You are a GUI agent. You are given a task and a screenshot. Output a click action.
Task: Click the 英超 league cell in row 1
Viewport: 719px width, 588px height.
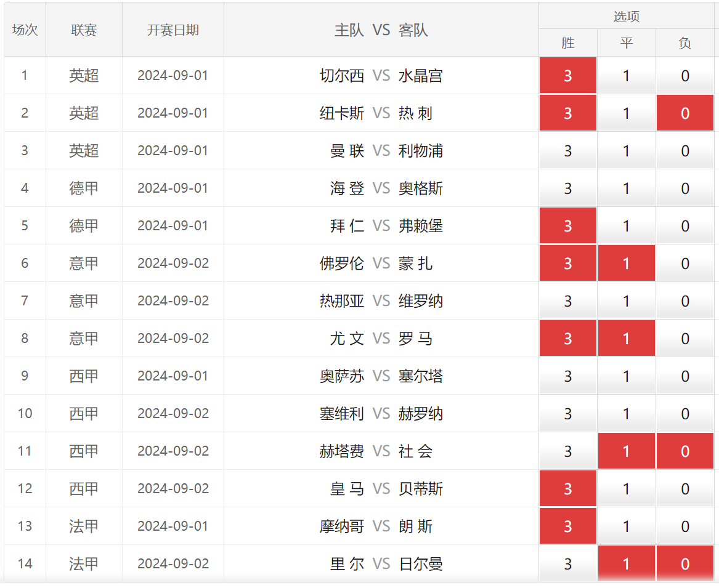click(84, 75)
